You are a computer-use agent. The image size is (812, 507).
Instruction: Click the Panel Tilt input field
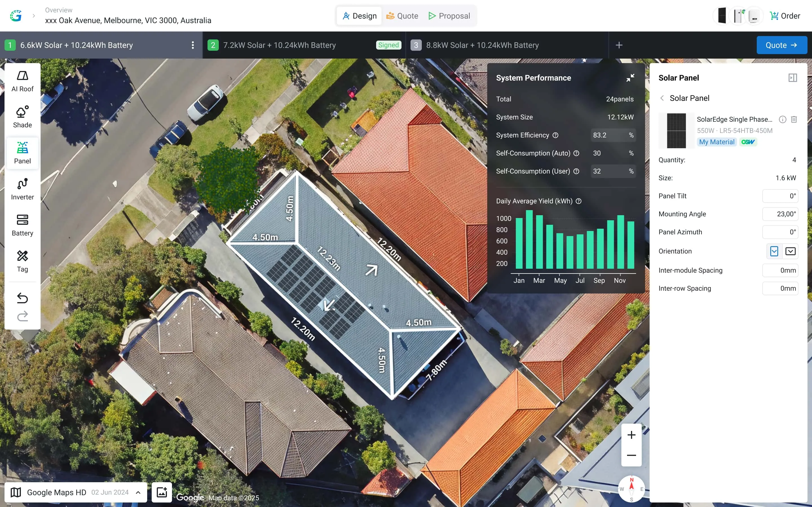click(780, 196)
